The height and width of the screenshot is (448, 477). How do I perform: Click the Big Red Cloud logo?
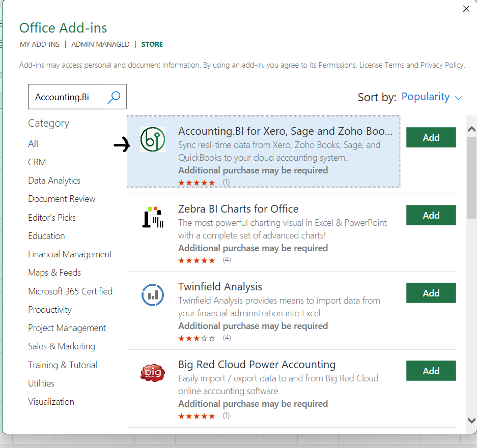[x=153, y=373]
